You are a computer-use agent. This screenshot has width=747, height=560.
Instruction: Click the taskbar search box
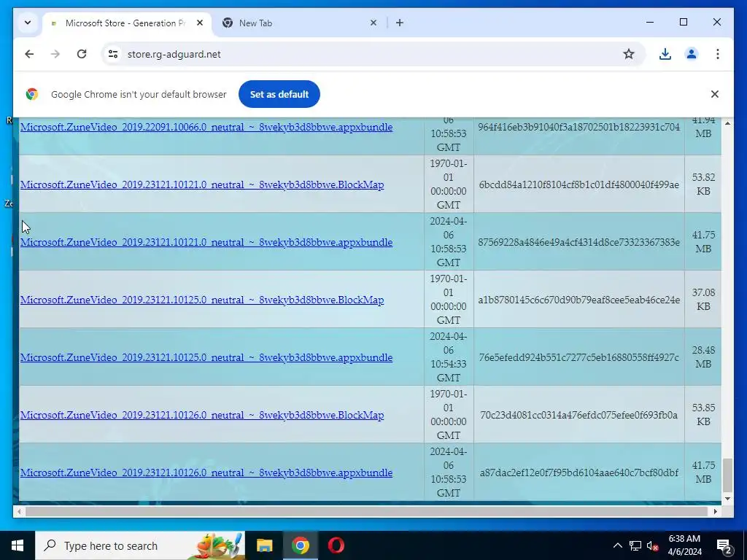140,545
